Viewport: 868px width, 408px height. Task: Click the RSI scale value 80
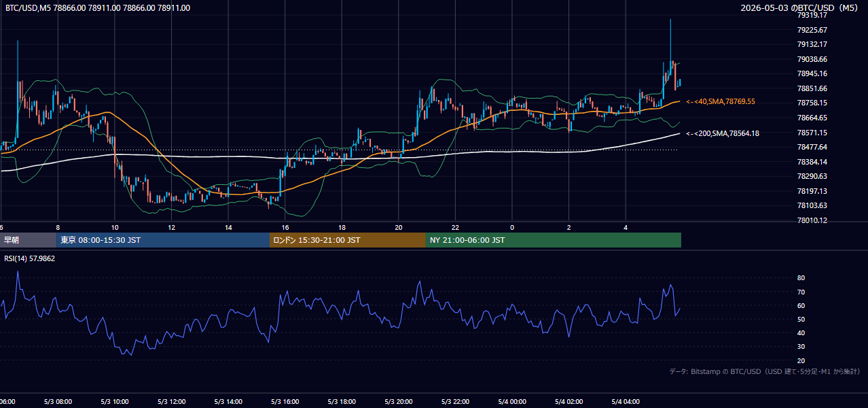801,278
